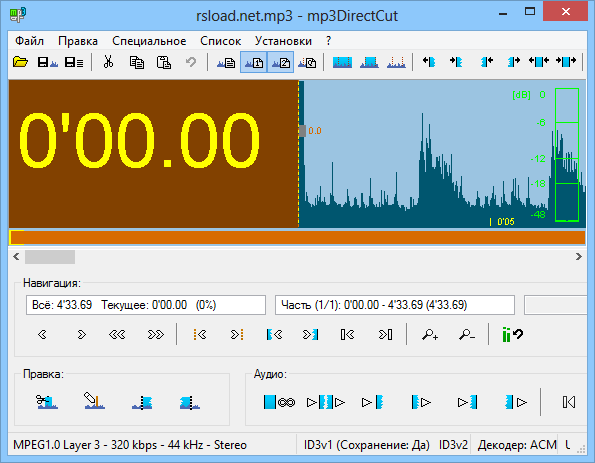
Task: Open the Установки menu
Action: 283,41
